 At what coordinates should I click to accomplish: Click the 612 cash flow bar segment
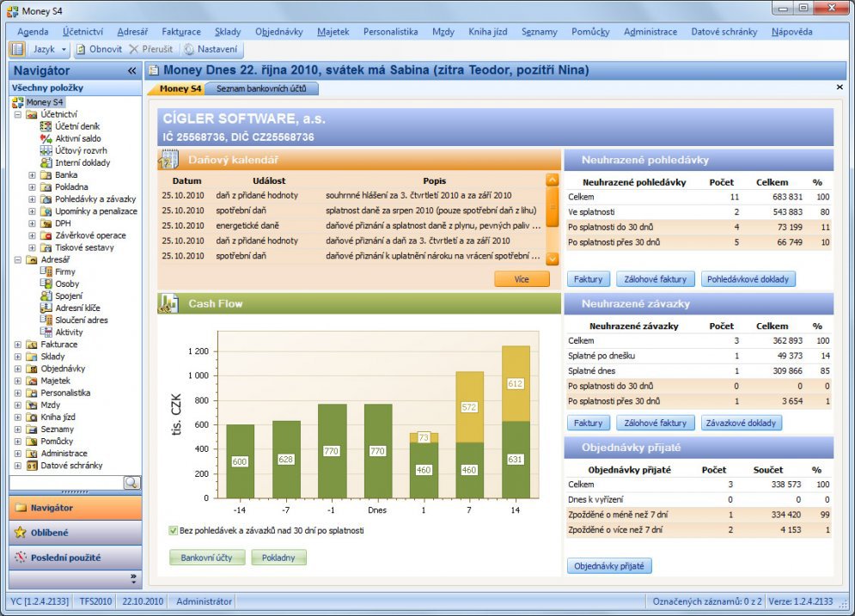coord(516,384)
